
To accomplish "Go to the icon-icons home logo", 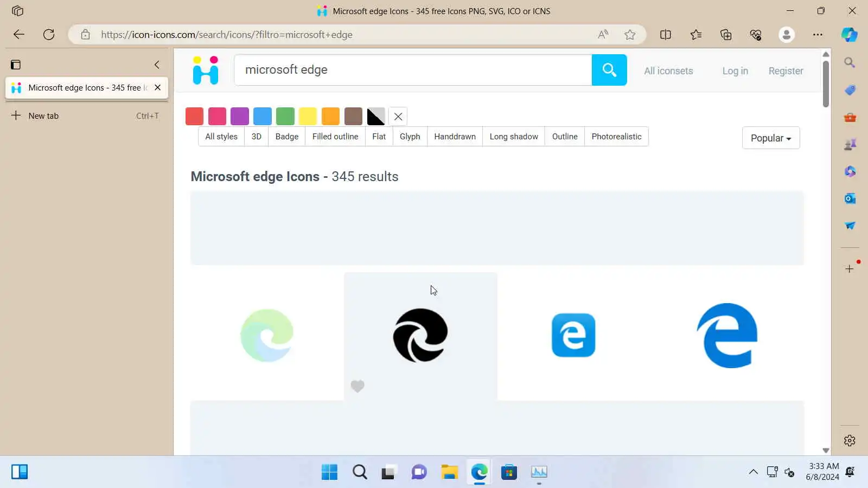I will pyautogui.click(x=206, y=70).
